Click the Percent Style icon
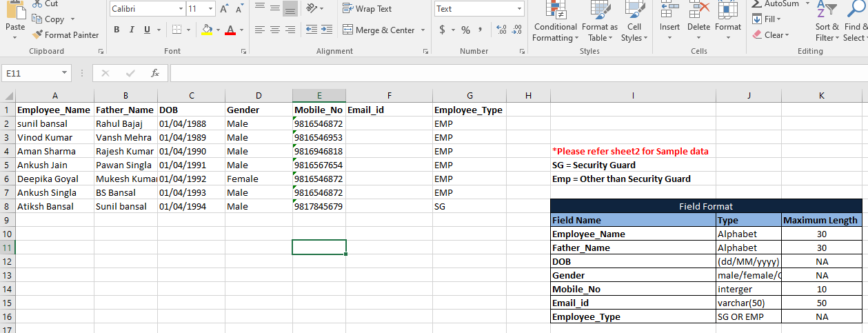 coord(465,30)
